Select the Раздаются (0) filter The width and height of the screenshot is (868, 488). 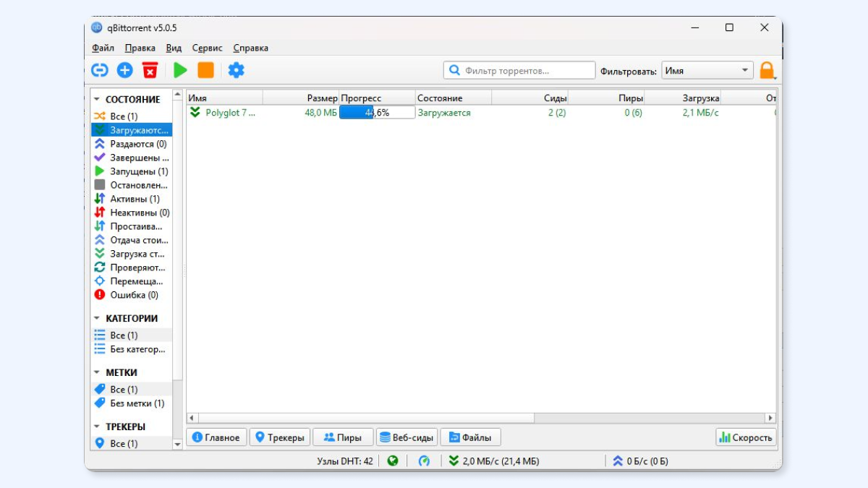pos(132,144)
